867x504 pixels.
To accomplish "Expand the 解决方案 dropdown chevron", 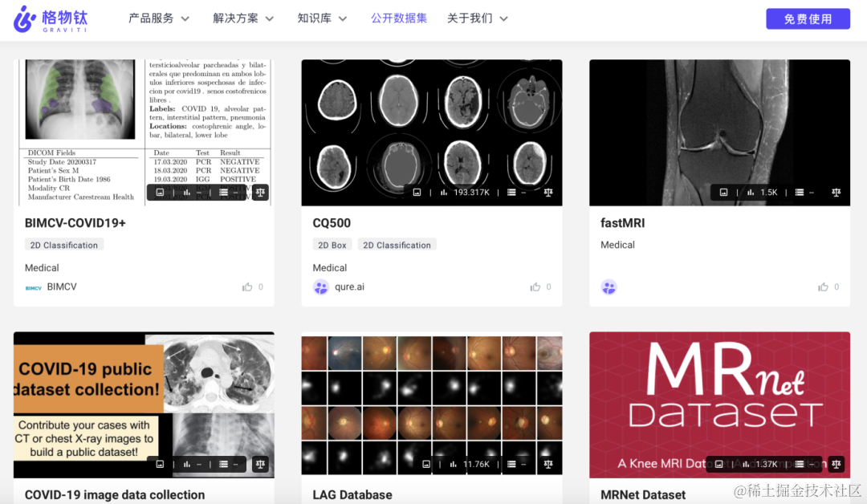I will click(x=270, y=18).
